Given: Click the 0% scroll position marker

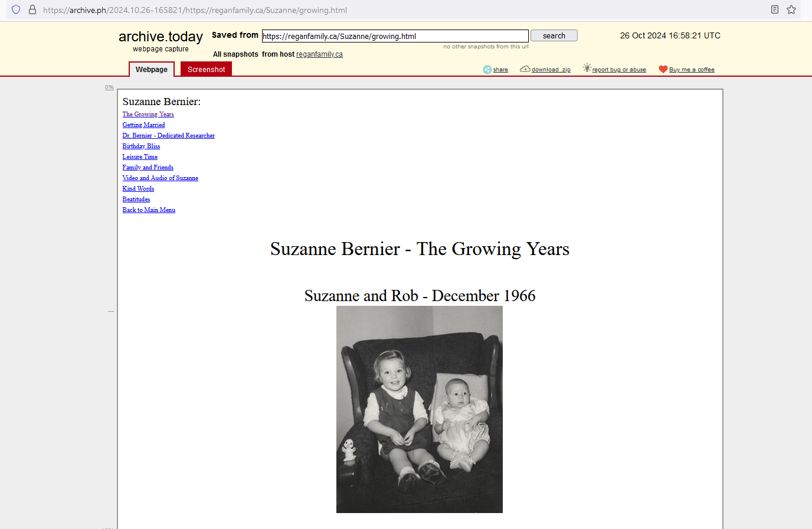Looking at the screenshot, I should [109, 87].
